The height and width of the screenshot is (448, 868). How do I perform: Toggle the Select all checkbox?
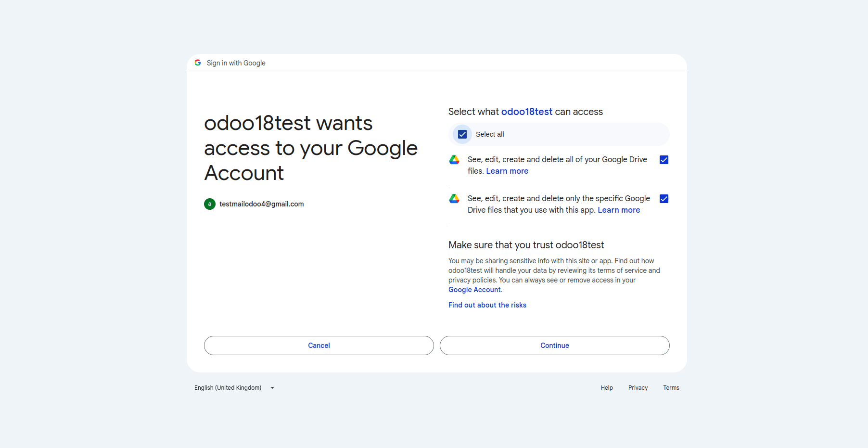pyautogui.click(x=462, y=134)
